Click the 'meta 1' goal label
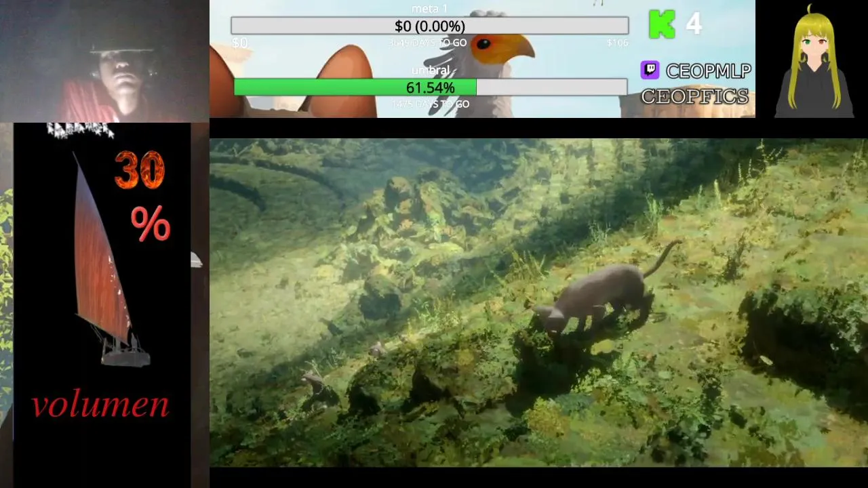The image size is (868, 488). tap(429, 9)
